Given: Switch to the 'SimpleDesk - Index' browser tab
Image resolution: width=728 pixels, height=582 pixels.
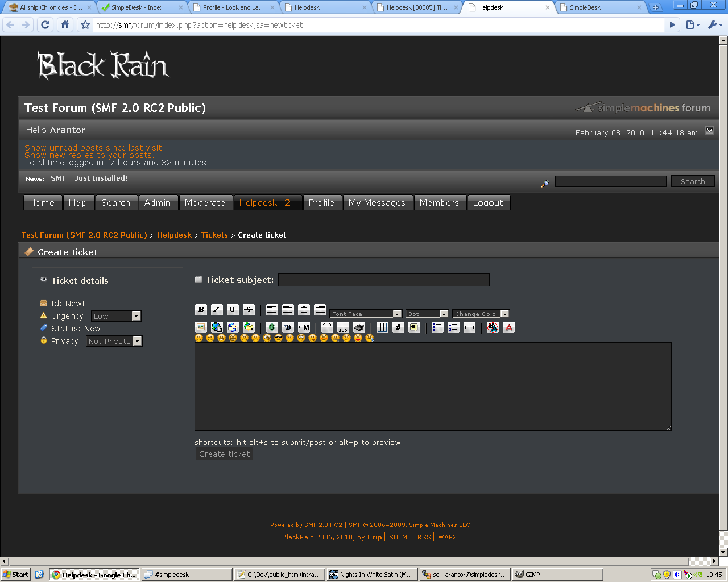Looking at the screenshot, I should point(142,7).
